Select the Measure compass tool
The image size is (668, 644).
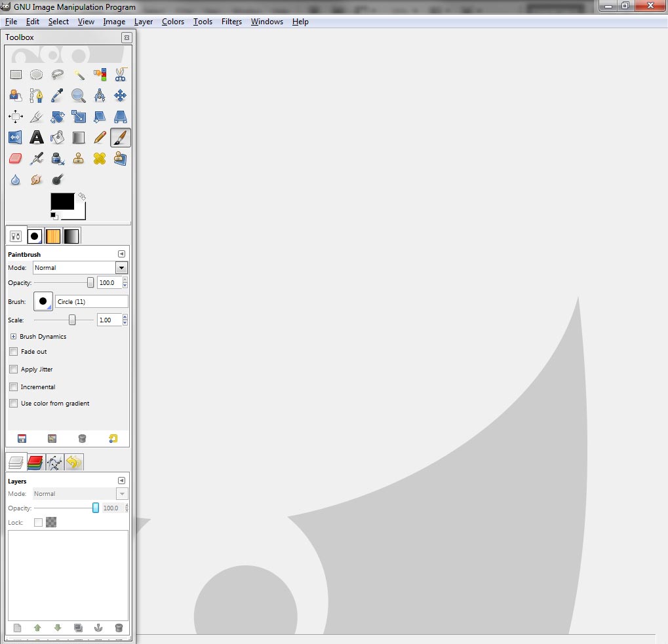coord(100,96)
